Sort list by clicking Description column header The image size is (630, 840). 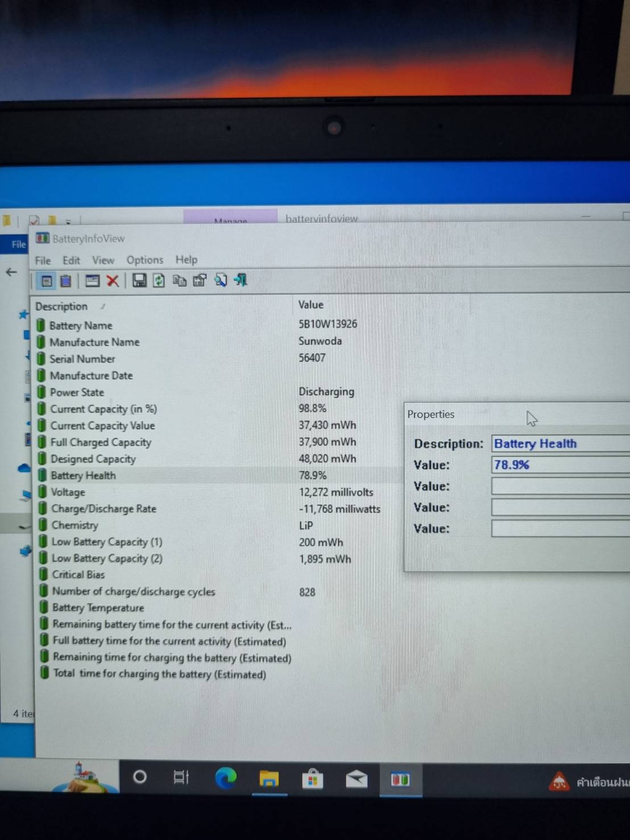pos(63,306)
